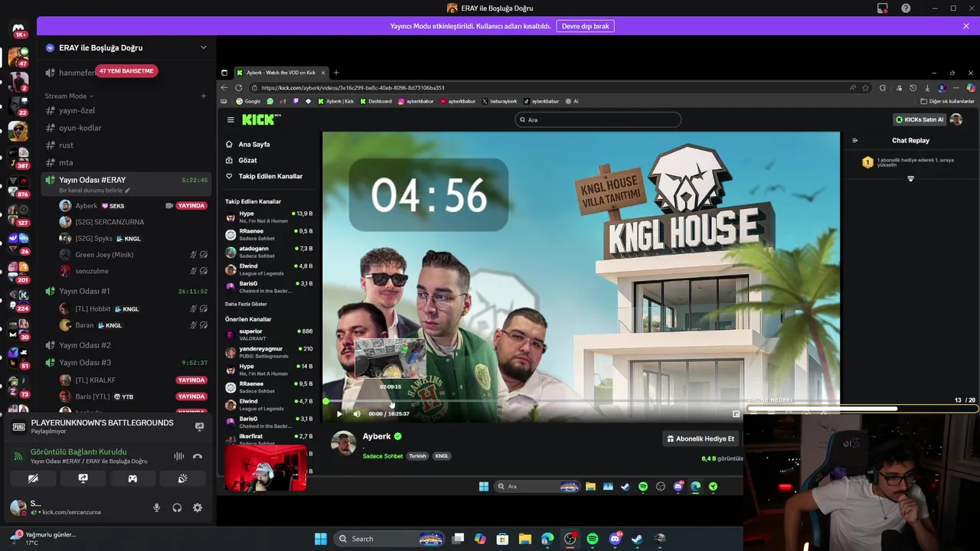Expand the gift leaderboard chevron in chat

[910, 178]
